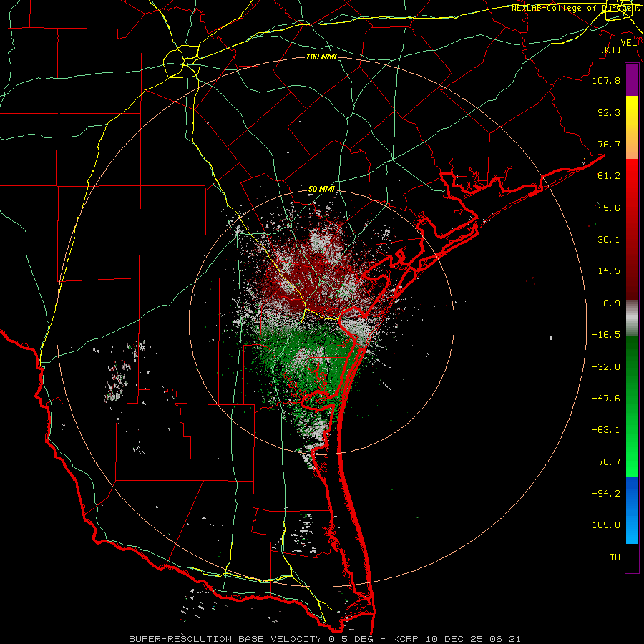Click the TH legend label
Image resolution: width=644 pixels, height=644 pixels.
click(x=615, y=557)
